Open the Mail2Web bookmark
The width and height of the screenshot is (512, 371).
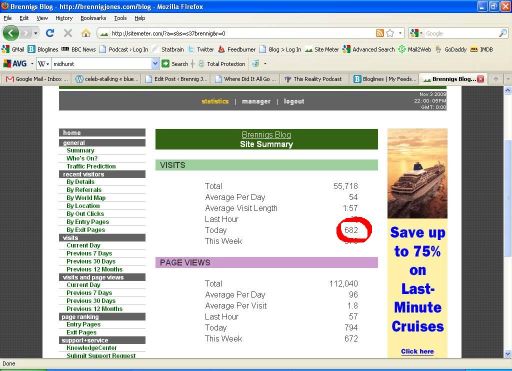[x=415, y=49]
